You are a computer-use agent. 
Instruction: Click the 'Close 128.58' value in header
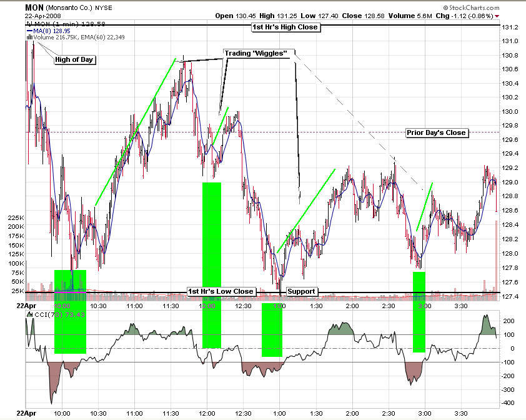click(364, 16)
